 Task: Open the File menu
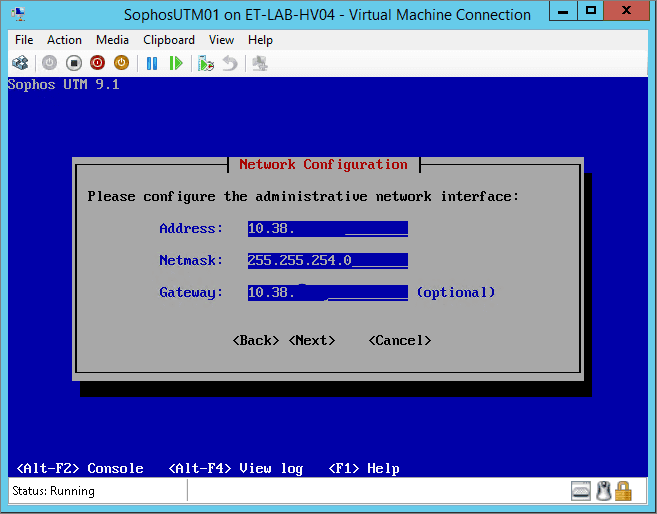tap(24, 40)
